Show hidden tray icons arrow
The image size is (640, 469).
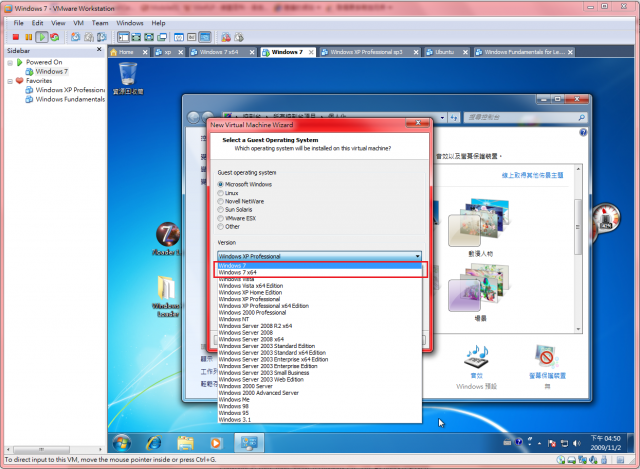click(x=540, y=443)
